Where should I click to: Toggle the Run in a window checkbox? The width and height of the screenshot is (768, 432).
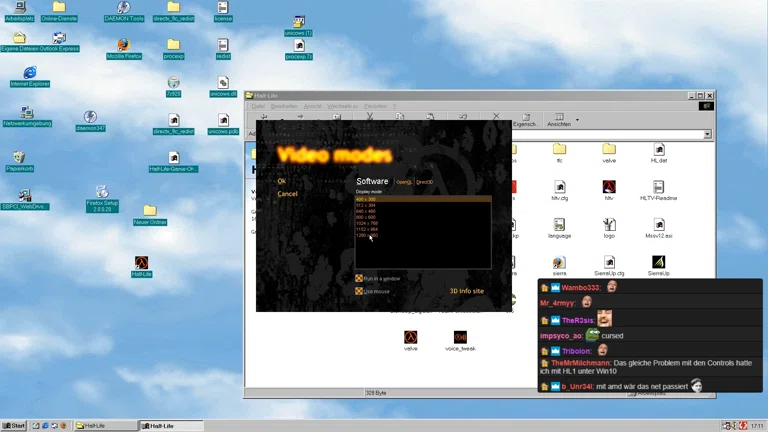click(359, 278)
